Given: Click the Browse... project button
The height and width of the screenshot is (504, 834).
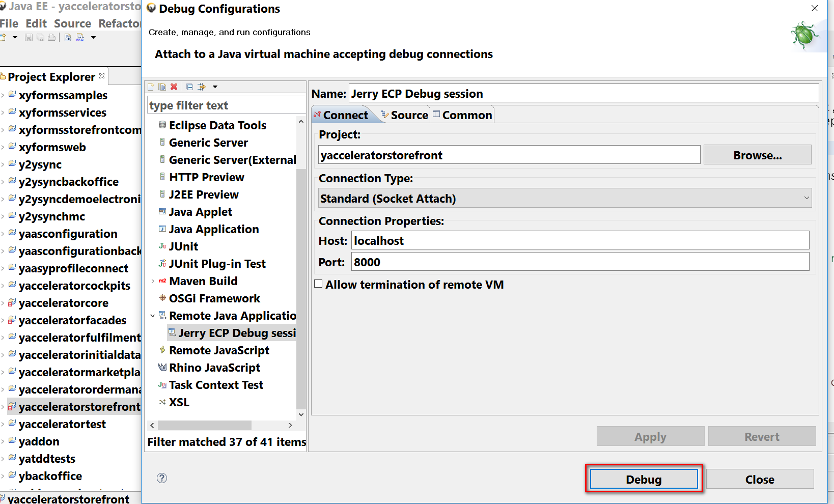Looking at the screenshot, I should [757, 155].
